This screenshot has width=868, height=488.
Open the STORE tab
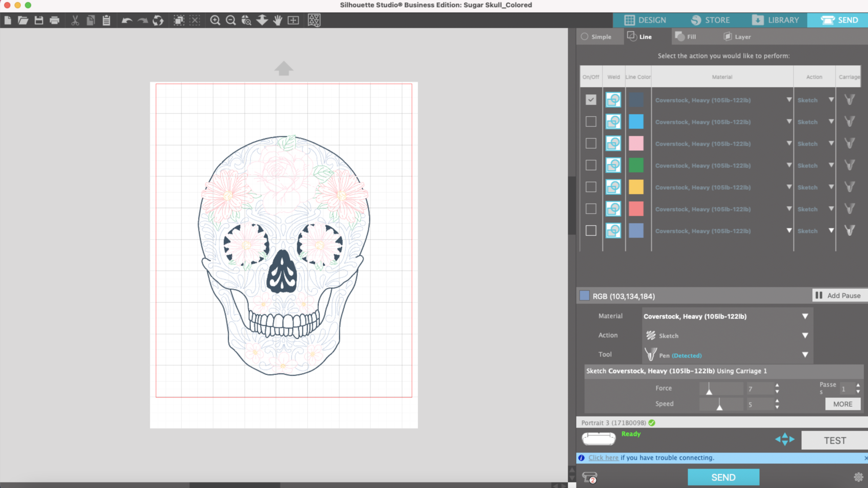click(x=710, y=20)
